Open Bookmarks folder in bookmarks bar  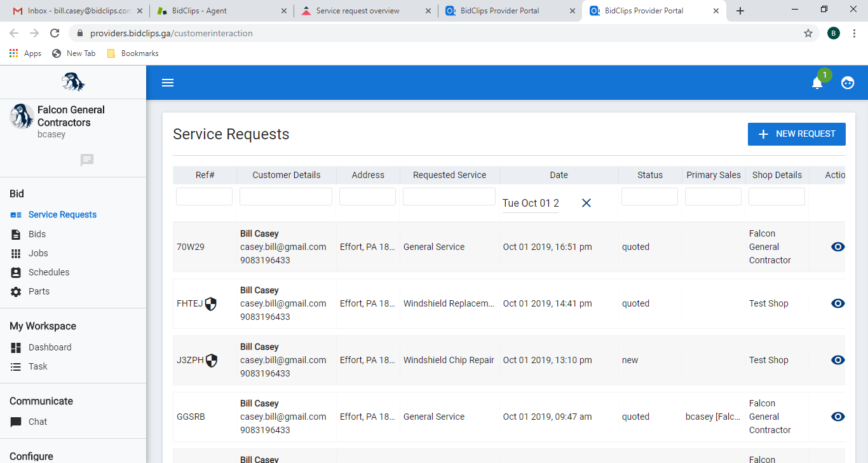coord(133,53)
